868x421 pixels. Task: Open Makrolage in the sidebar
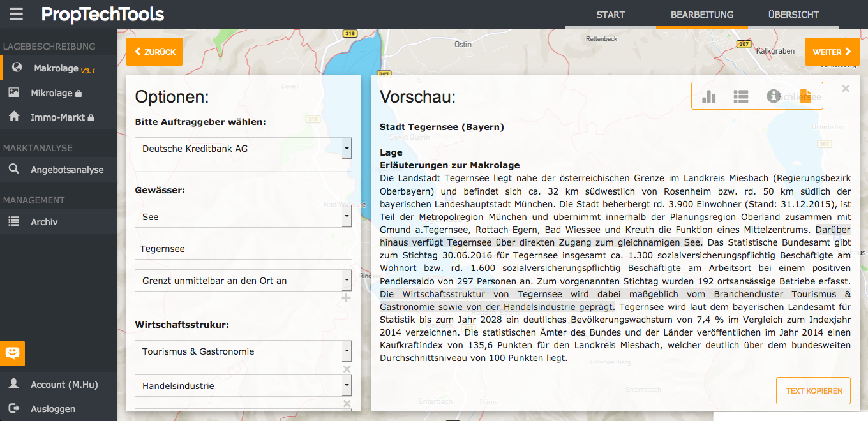point(59,68)
